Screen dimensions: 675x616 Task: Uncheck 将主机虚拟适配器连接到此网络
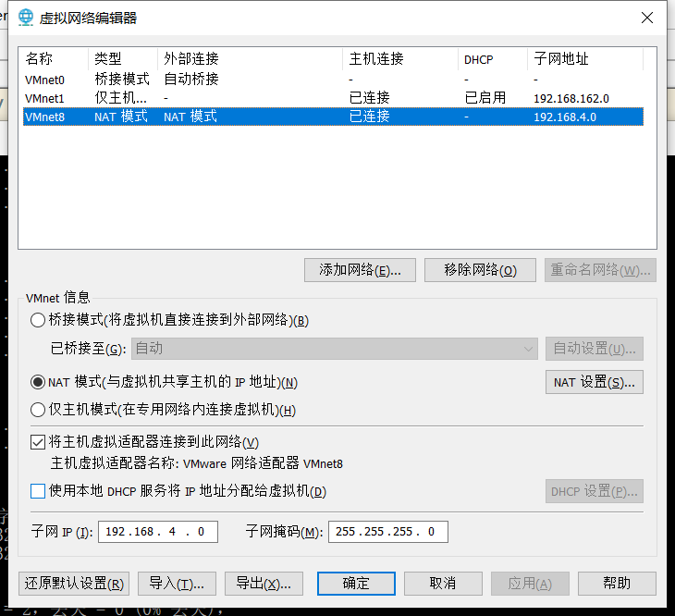point(38,442)
